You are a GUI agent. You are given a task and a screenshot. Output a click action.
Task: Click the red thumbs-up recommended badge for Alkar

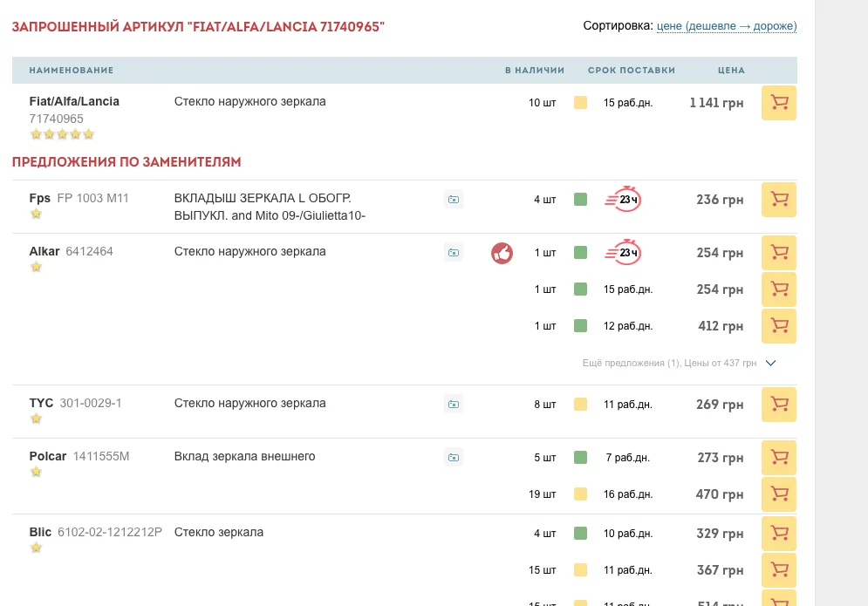point(502,253)
